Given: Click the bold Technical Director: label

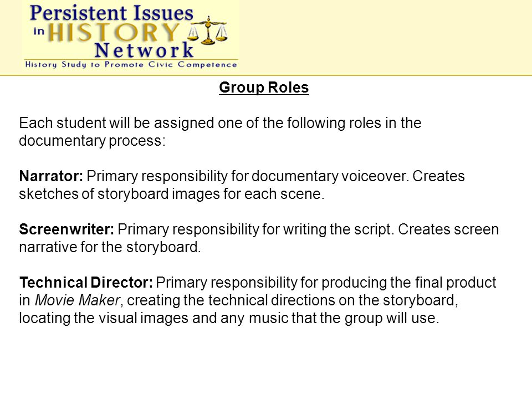Looking at the screenshot, I should pyautogui.click(x=86, y=283).
